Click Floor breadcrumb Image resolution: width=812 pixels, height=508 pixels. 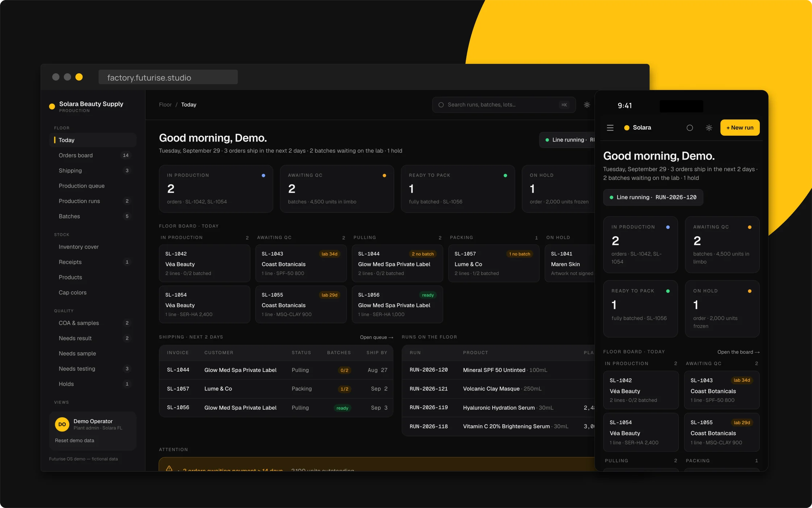(x=165, y=105)
